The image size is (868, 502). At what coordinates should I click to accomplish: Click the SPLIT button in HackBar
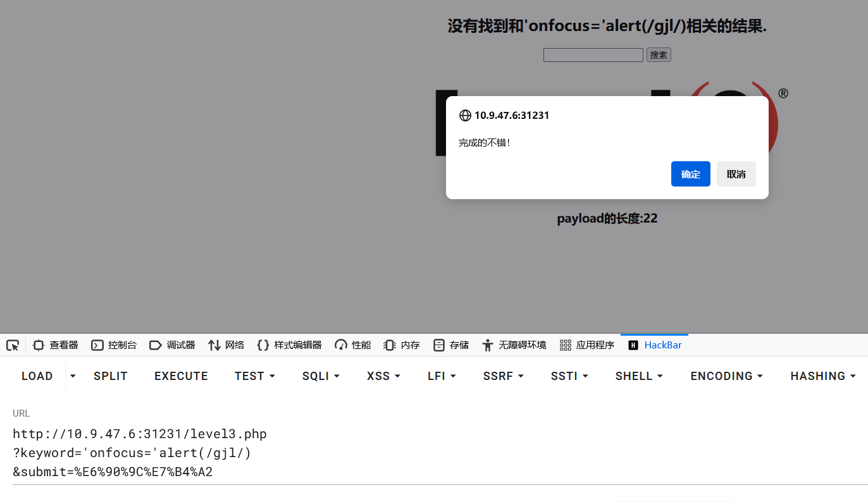click(111, 376)
